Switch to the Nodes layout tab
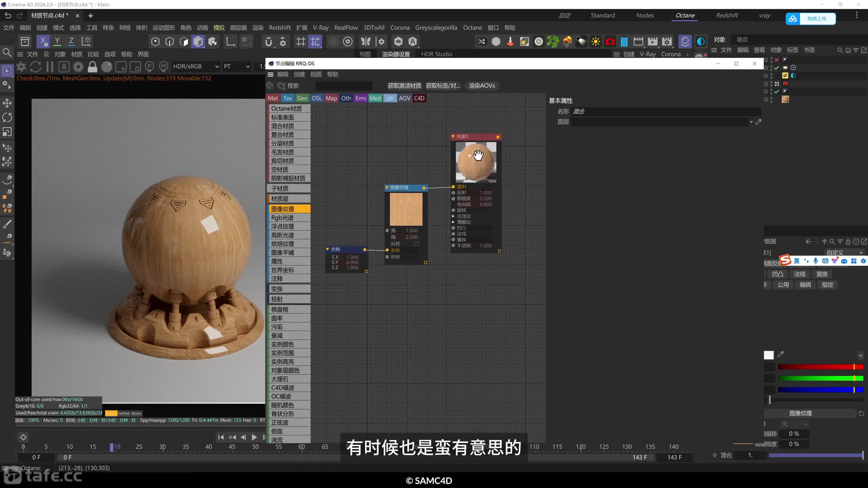This screenshot has height=488, width=868. [x=645, y=15]
